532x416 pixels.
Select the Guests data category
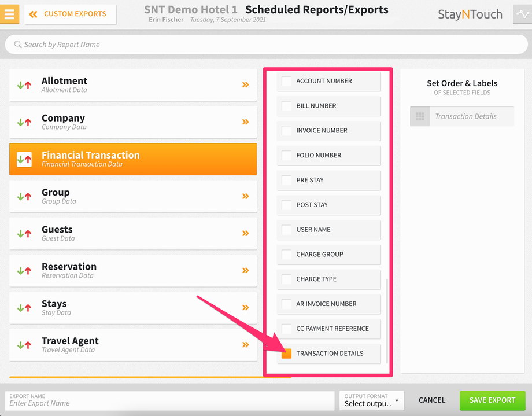point(133,234)
